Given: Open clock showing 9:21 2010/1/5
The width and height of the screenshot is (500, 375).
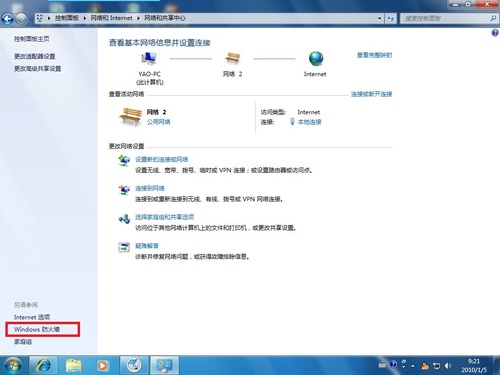Looking at the screenshot, I should click(x=474, y=365).
